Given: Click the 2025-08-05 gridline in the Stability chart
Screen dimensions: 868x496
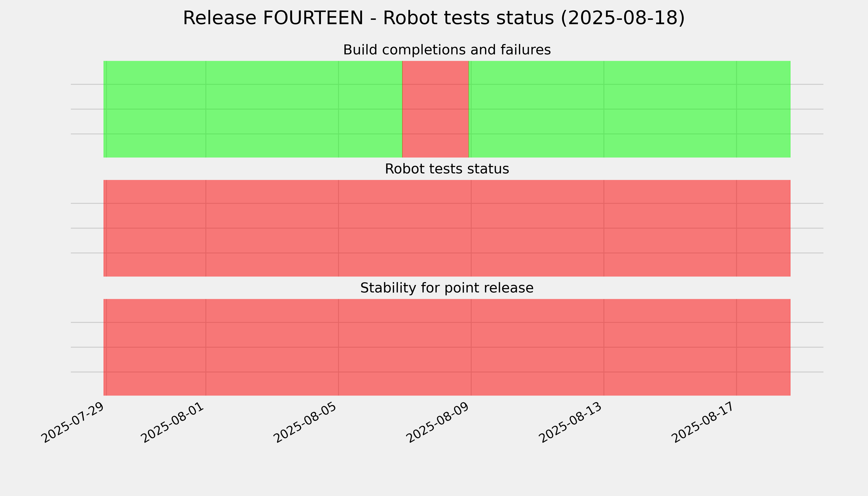Looking at the screenshot, I should [x=338, y=347].
